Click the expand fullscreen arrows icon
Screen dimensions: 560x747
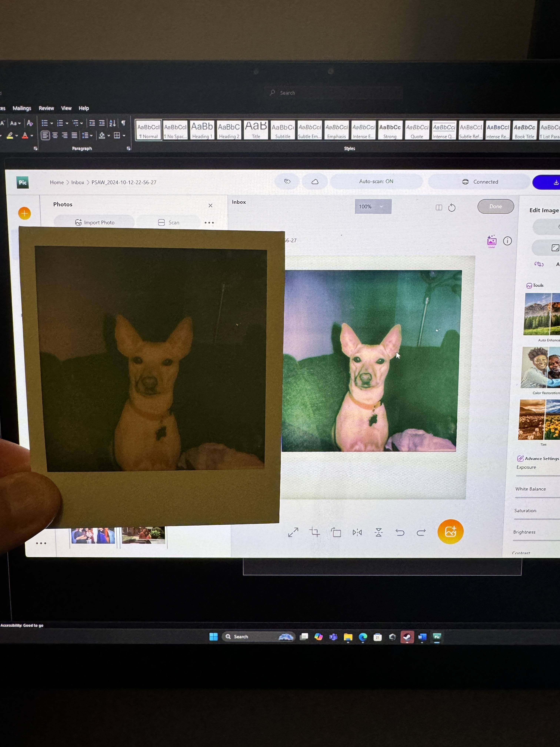point(293,533)
